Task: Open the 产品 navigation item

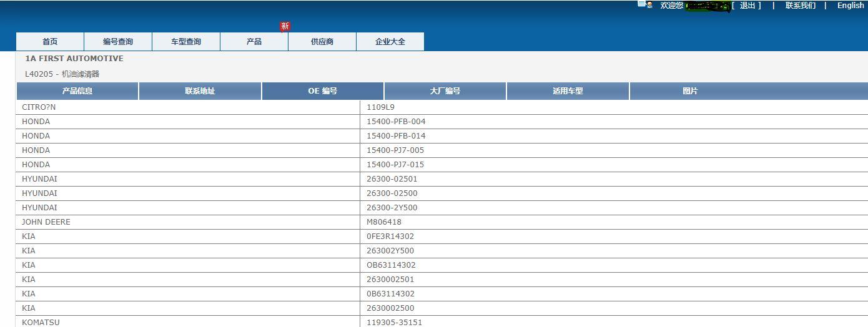Action: [254, 42]
